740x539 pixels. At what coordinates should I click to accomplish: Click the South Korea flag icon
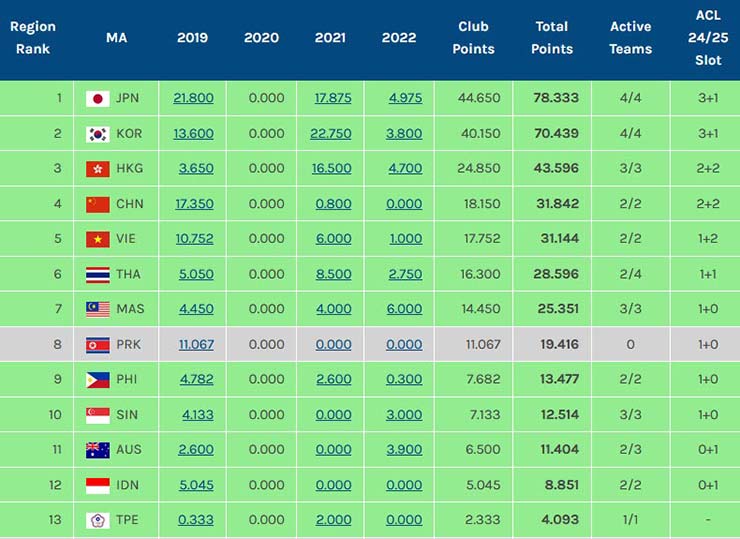[x=97, y=134]
